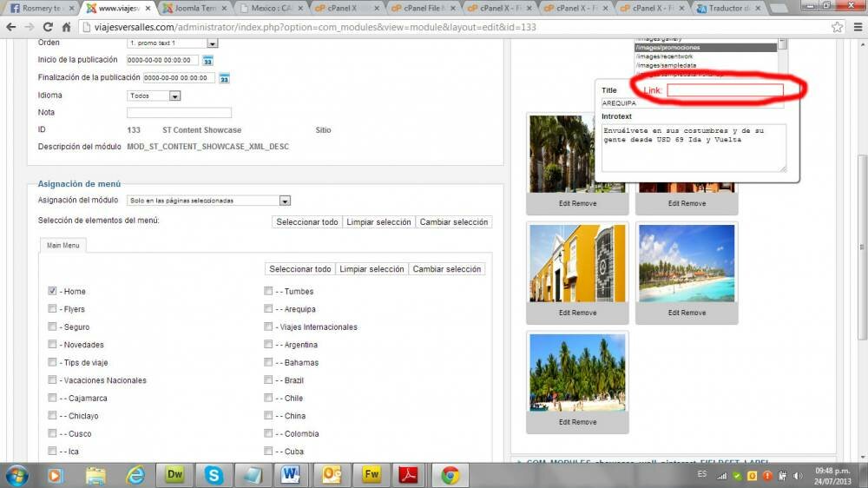
Task: Bookmark page with the star icon
Action: coord(837,27)
